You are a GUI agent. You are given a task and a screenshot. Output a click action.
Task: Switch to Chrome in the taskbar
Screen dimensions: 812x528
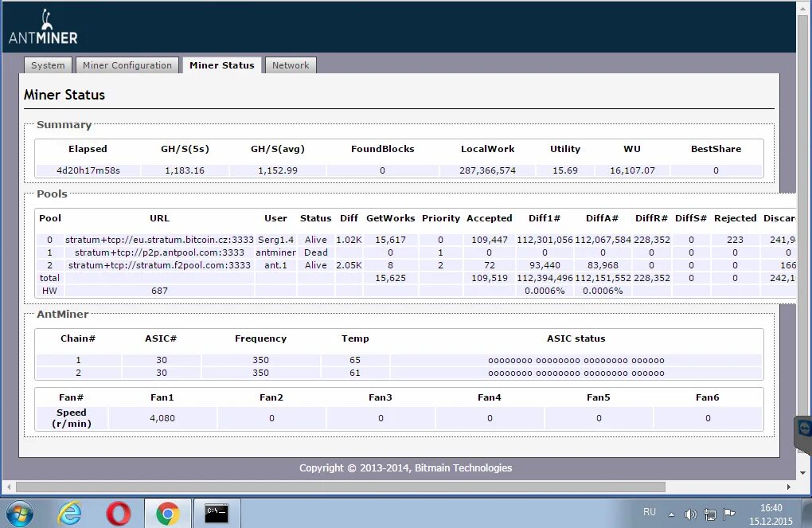coord(167,514)
